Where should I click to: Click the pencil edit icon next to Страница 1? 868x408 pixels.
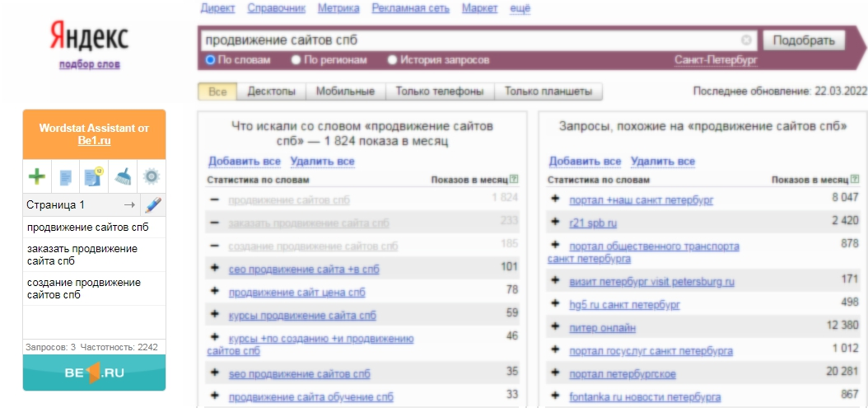click(x=152, y=205)
